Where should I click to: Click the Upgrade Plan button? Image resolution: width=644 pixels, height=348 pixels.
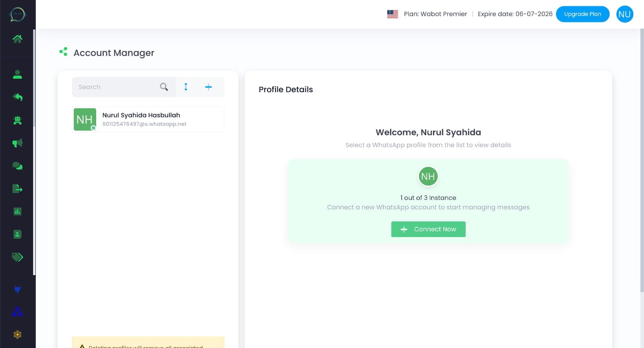583,14
